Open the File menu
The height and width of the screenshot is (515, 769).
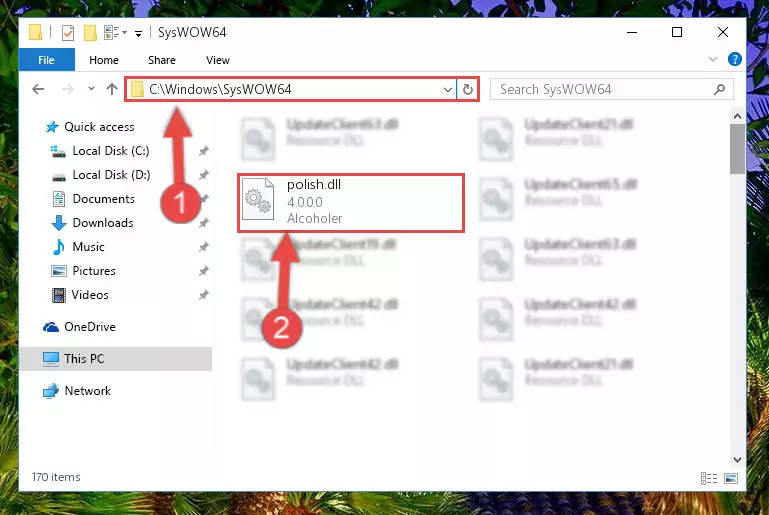[x=47, y=60]
